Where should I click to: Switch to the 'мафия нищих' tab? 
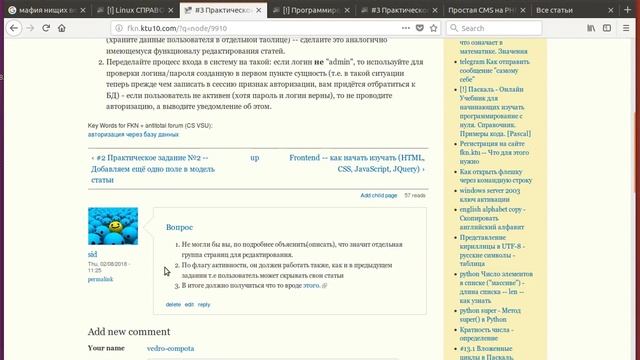point(47,10)
